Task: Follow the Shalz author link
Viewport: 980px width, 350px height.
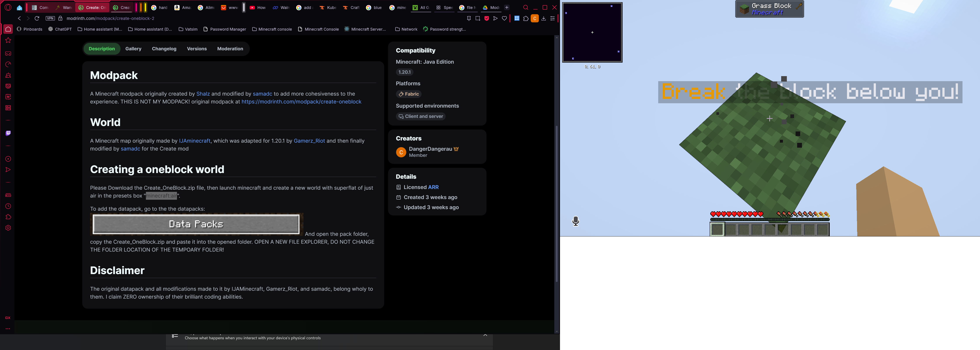Action: (203, 94)
